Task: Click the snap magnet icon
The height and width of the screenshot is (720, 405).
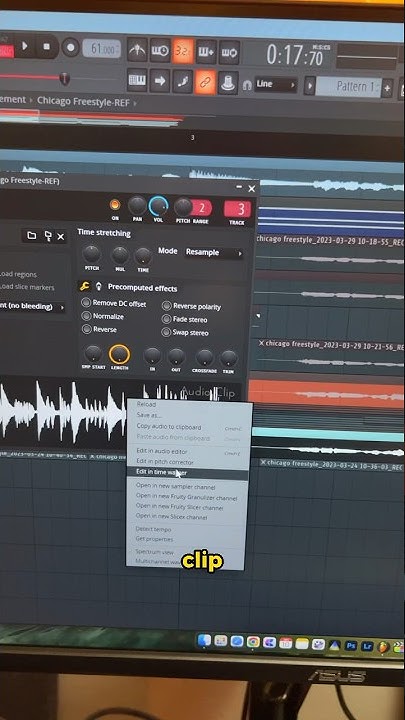Action: 247,85
